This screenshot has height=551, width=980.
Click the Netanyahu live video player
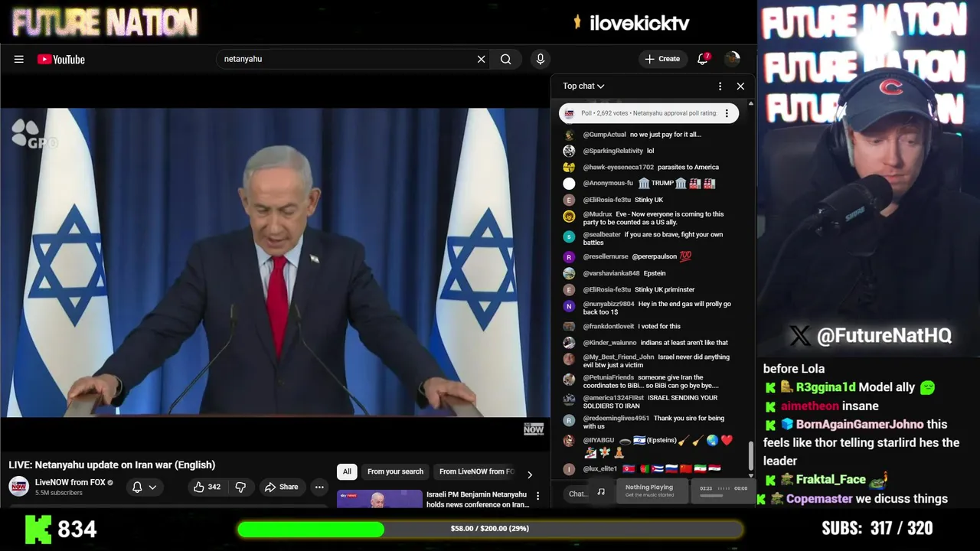275,262
